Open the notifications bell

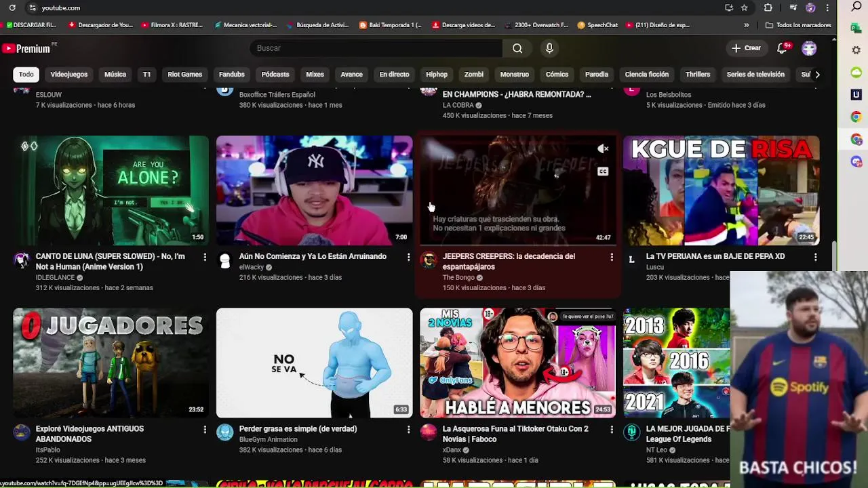783,48
